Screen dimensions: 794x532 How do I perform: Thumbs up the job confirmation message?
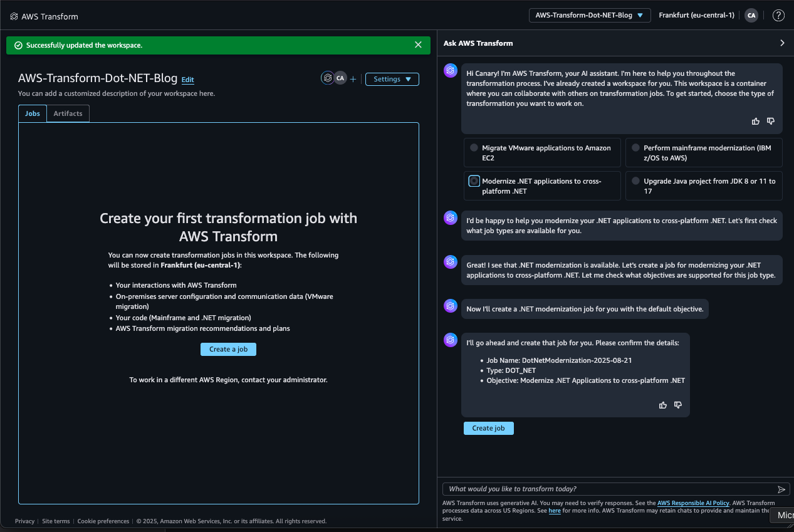[663, 405]
